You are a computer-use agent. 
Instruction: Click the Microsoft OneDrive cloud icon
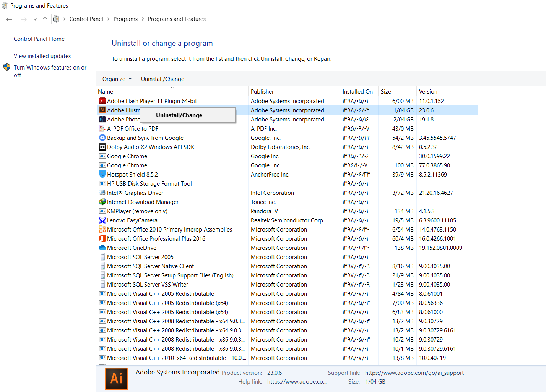point(102,248)
